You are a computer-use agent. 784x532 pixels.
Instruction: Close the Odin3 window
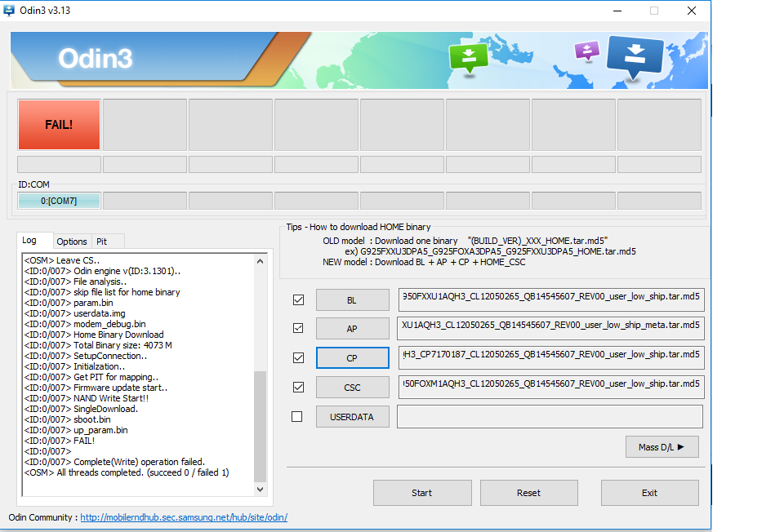click(692, 11)
